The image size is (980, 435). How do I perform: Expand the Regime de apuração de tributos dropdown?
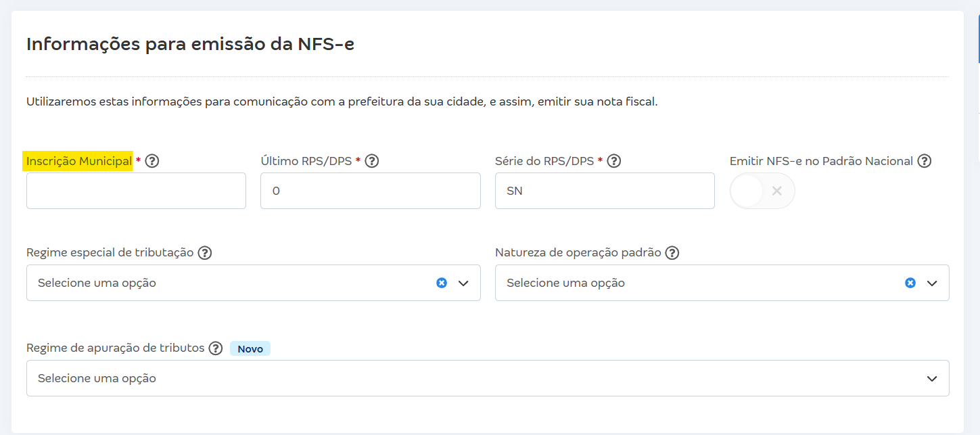(x=932, y=377)
